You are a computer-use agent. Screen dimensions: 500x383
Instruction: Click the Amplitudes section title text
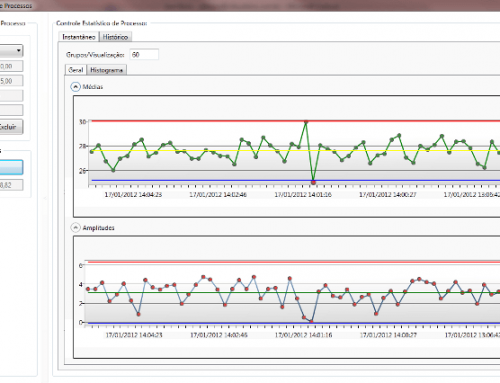tap(98, 228)
